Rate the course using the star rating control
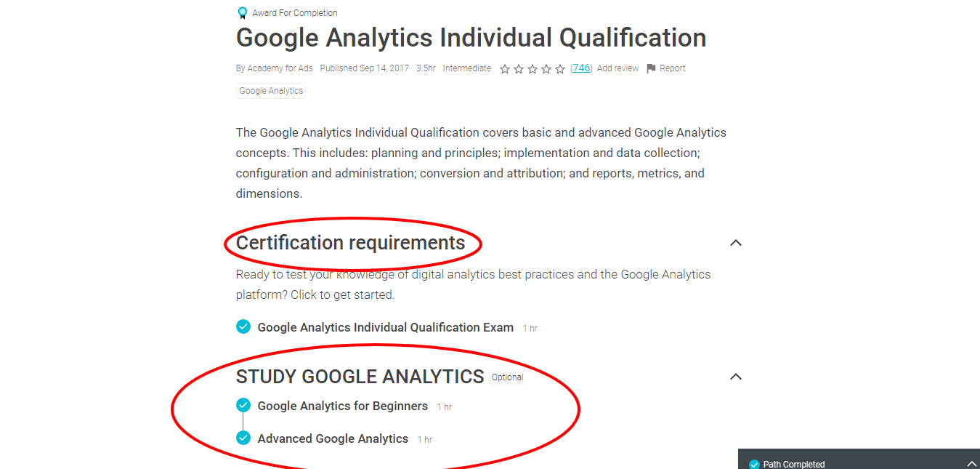Viewport: 980px width, 469px height. (x=532, y=68)
